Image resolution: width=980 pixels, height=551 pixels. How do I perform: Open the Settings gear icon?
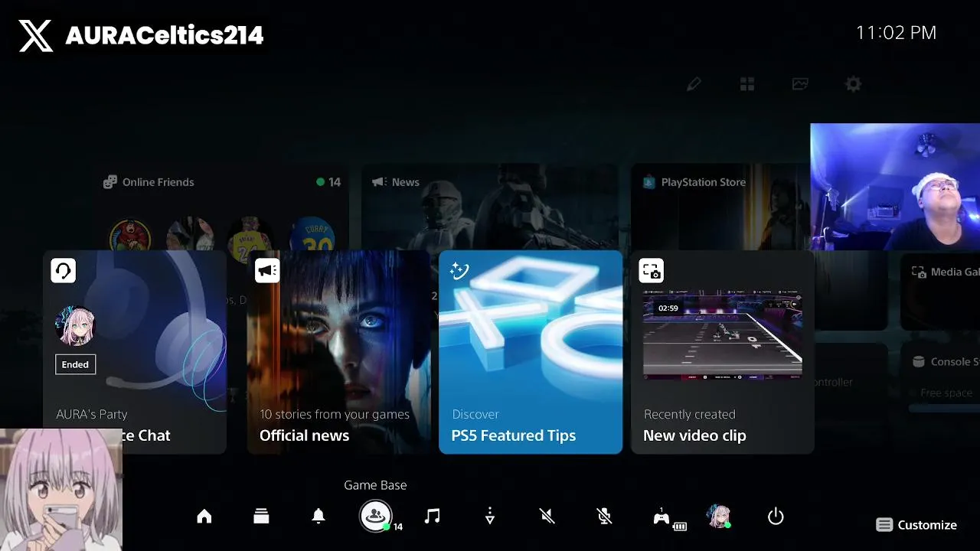(x=853, y=84)
